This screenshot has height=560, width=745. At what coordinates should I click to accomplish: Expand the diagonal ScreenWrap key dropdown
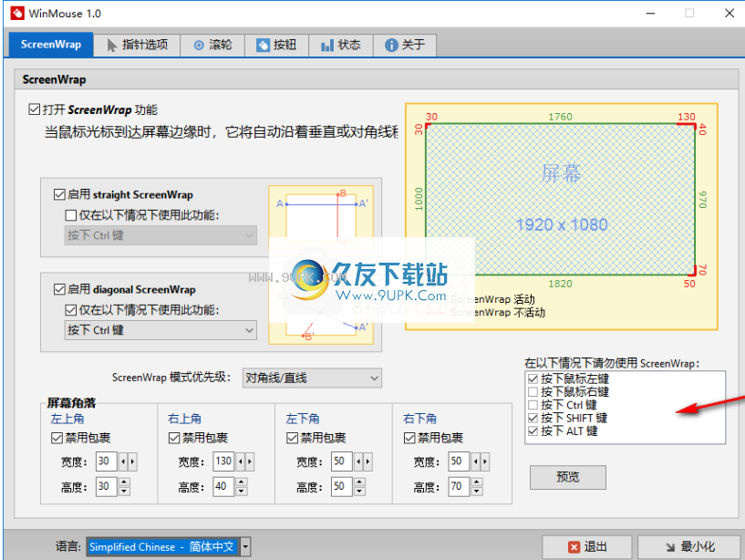(160, 330)
